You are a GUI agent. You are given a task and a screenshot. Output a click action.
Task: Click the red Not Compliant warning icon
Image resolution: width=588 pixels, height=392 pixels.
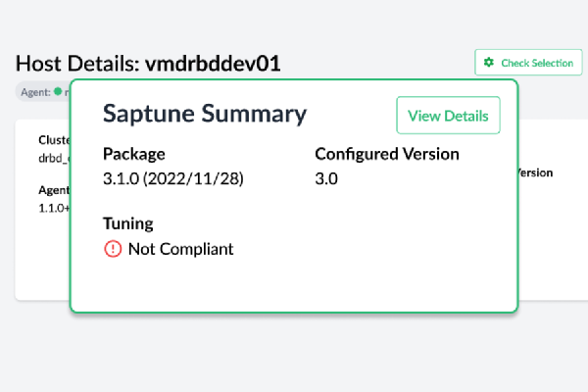tap(113, 249)
